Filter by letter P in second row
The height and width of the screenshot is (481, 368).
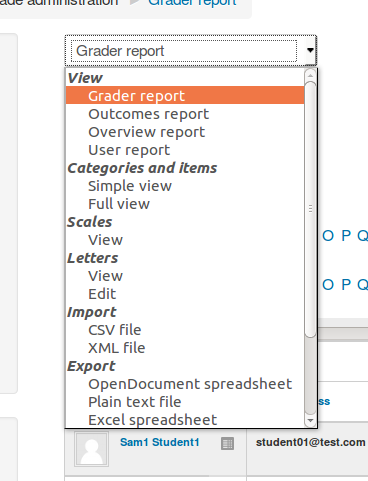coord(346,284)
